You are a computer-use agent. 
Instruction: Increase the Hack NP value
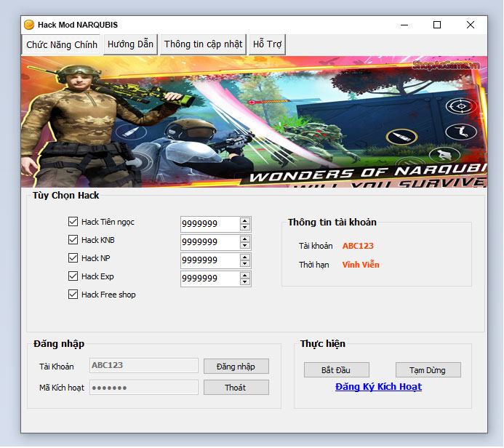click(x=245, y=257)
